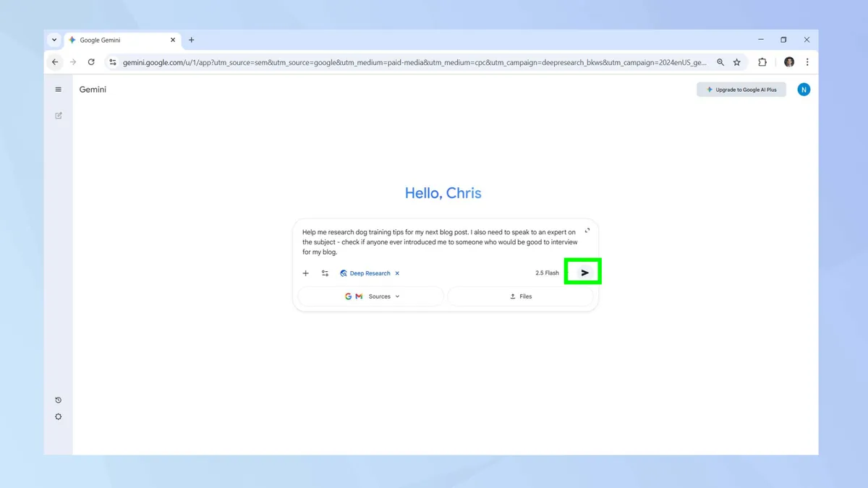Toggle the sidebar with the hamburger icon
Screen dimensions: 868x488
pos(59,89)
